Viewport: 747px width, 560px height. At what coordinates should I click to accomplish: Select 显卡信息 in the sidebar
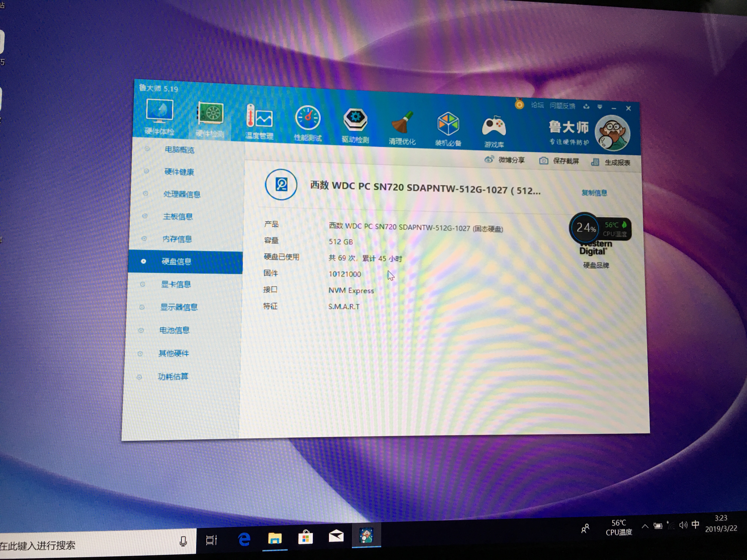pos(176,284)
